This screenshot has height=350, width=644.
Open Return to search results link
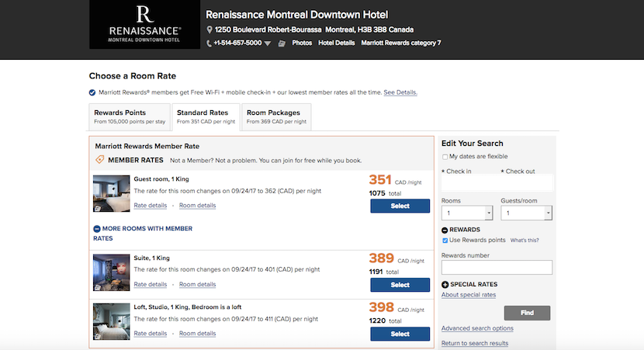(x=474, y=343)
